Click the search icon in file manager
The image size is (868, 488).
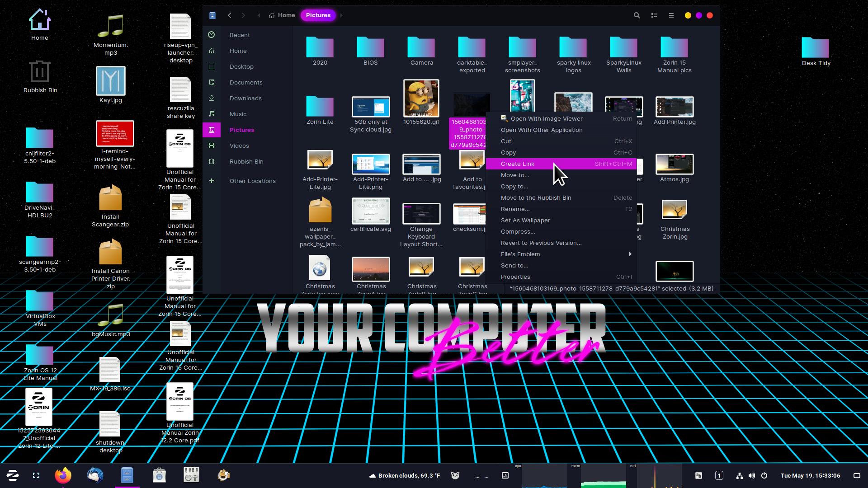point(637,15)
